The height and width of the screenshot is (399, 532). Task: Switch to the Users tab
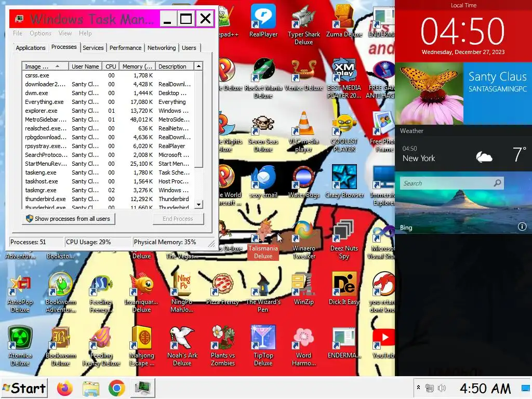tap(189, 48)
